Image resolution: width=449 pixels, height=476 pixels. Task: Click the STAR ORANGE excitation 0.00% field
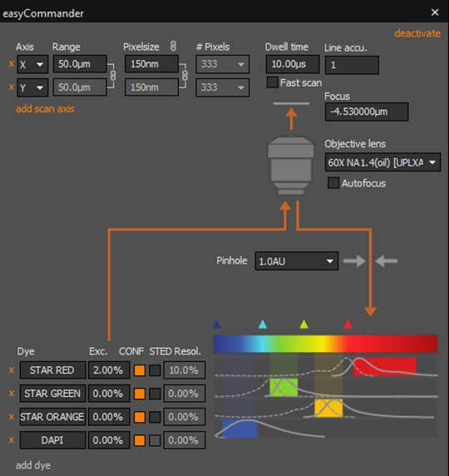[x=109, y=417]
